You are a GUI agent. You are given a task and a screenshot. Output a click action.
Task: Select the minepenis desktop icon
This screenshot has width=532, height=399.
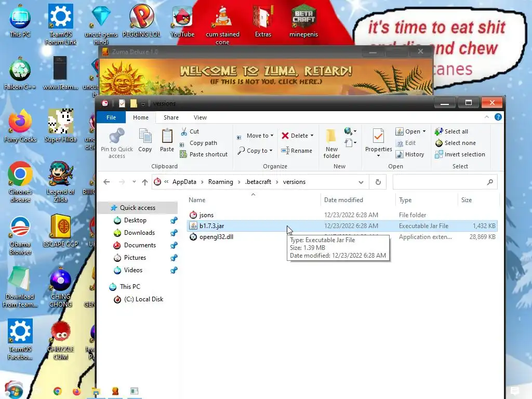[x=303, y=21]
